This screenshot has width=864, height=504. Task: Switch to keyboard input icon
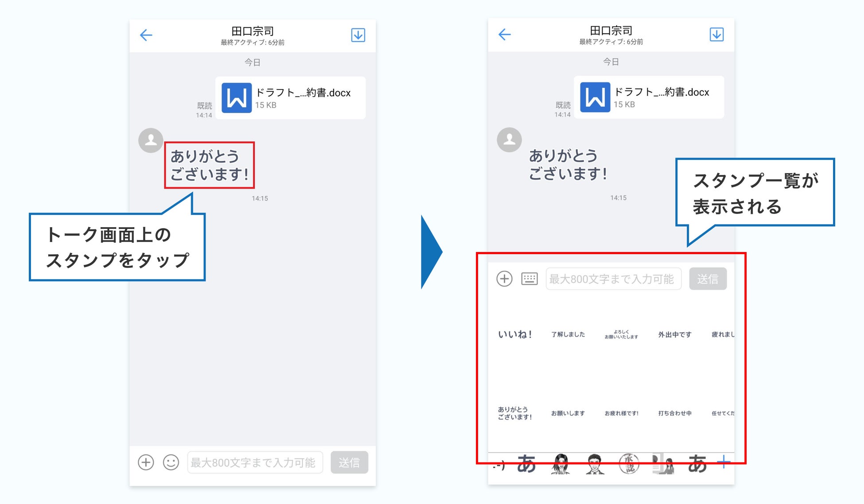click(529, 279)
